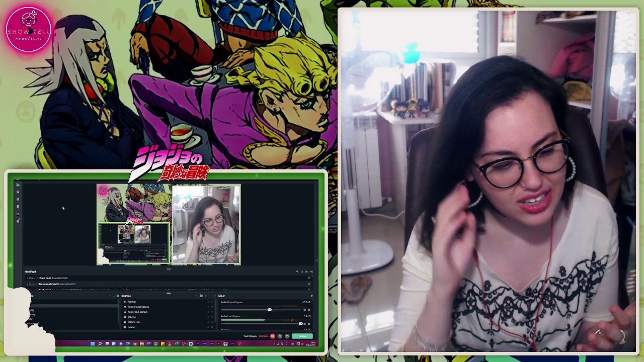Open the sidebar icon with the new badge
Screen dimensions: 644x362
coord(18,221)
